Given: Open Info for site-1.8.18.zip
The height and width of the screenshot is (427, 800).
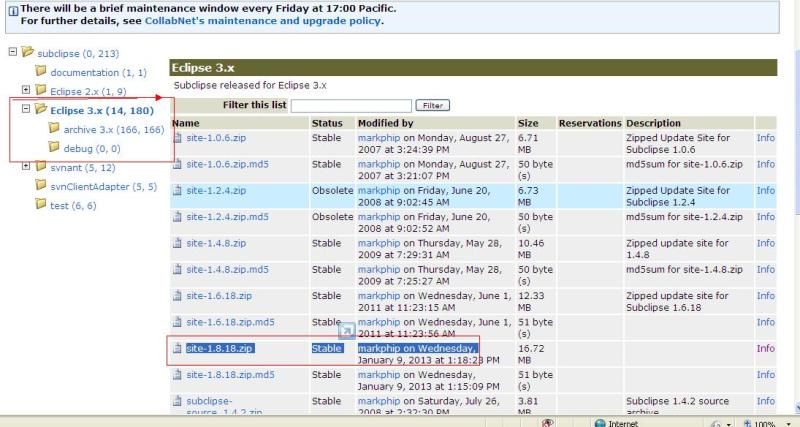Looking at the screenshot, I should click(x=766, y=348).
